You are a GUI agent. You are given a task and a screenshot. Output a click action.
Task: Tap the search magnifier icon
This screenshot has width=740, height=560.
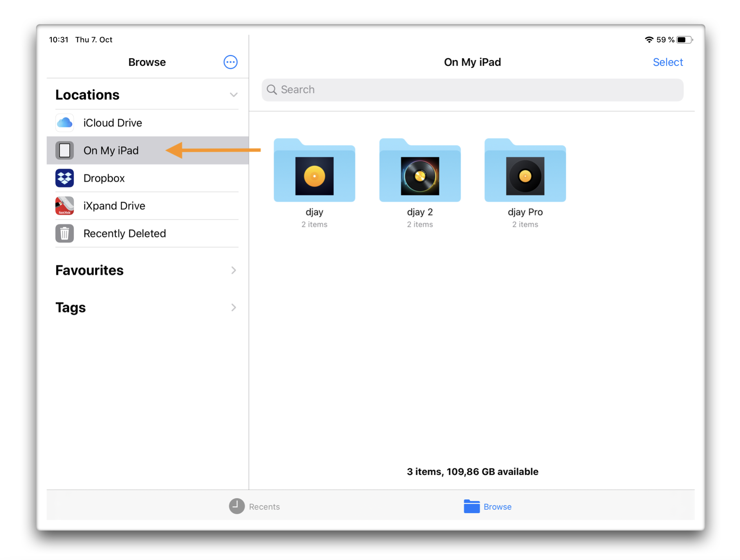click(x=272, y=90)
